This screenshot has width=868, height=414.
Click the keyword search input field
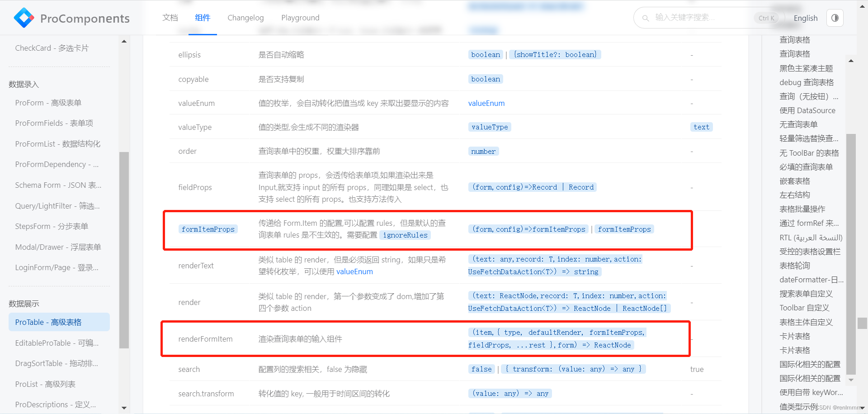tap(701, 18)
